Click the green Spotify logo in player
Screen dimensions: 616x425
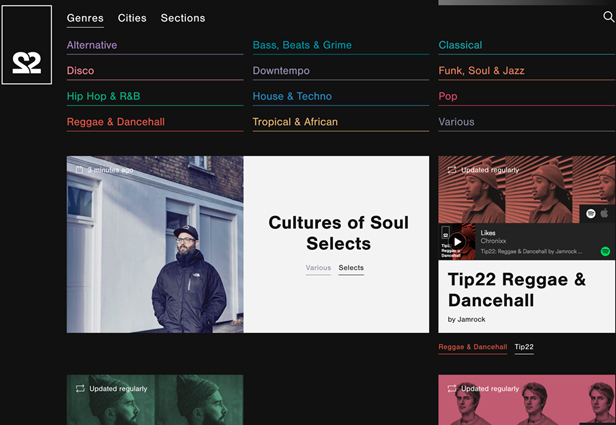pyautogui.click(x=605, y=251)
